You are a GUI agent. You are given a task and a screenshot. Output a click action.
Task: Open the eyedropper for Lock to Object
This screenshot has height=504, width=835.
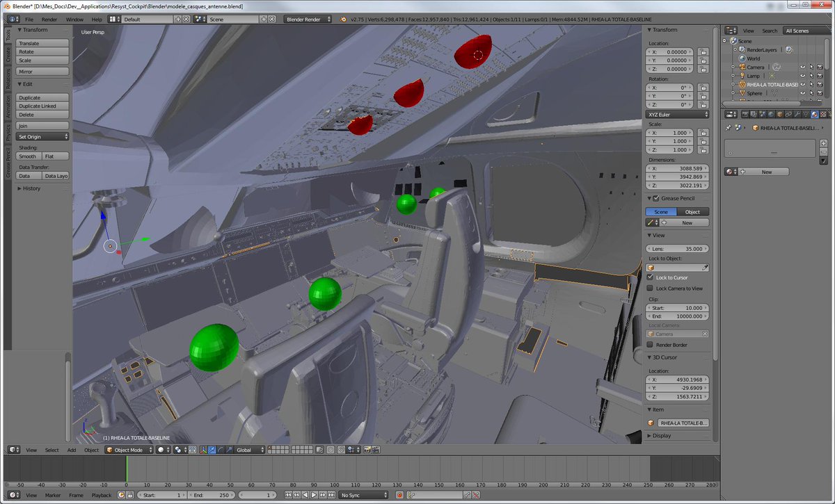pyautogui.click(x=705, y=267)
